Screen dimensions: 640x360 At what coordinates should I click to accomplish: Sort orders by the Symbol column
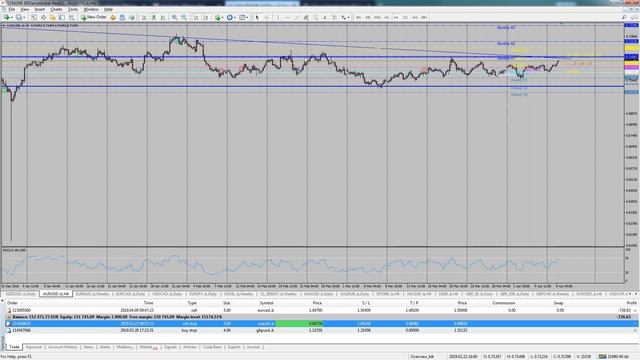pyautogui.click(x=266, y=303)
